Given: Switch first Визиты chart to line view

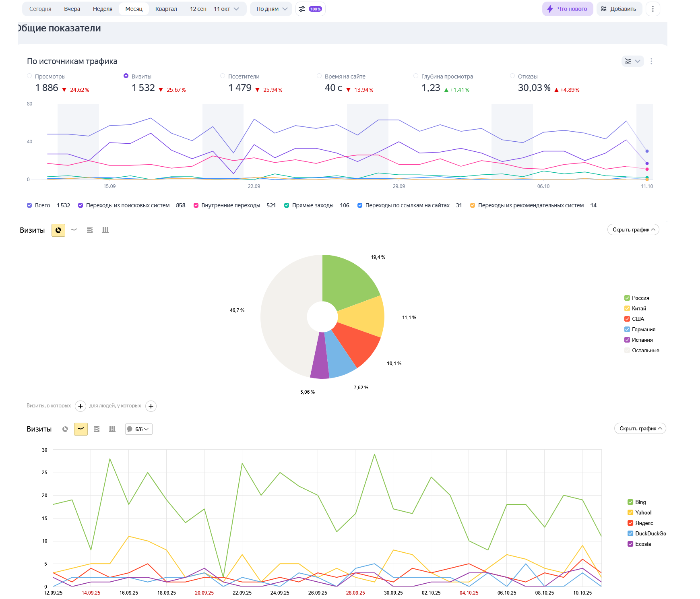Looking at the screenshot, I should tap(74, 230).
